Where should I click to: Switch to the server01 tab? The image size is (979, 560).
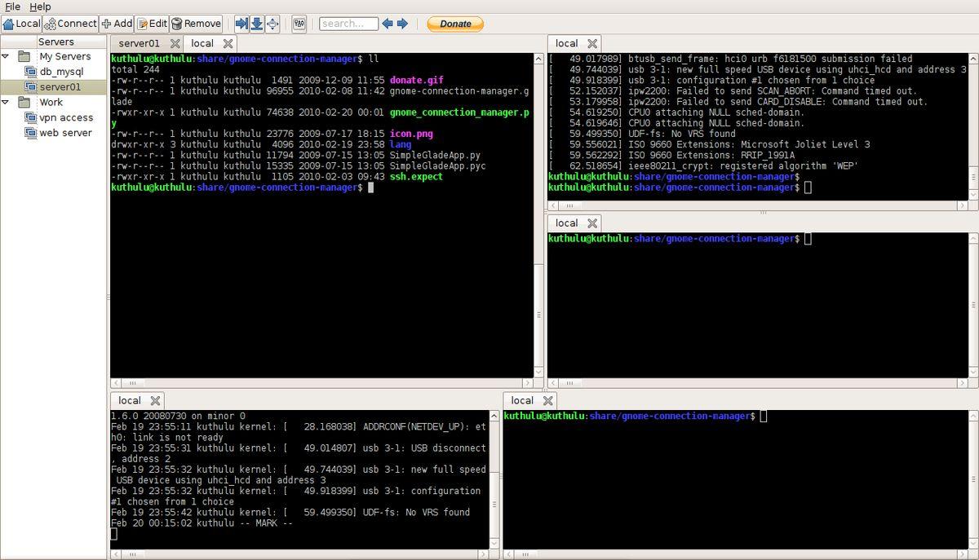(x=139, y=43)
